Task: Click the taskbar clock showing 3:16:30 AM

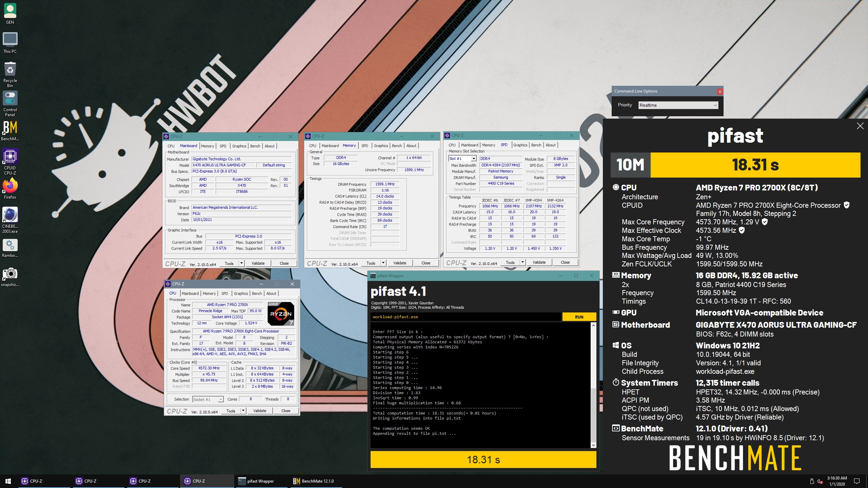Action: (837, 481)
